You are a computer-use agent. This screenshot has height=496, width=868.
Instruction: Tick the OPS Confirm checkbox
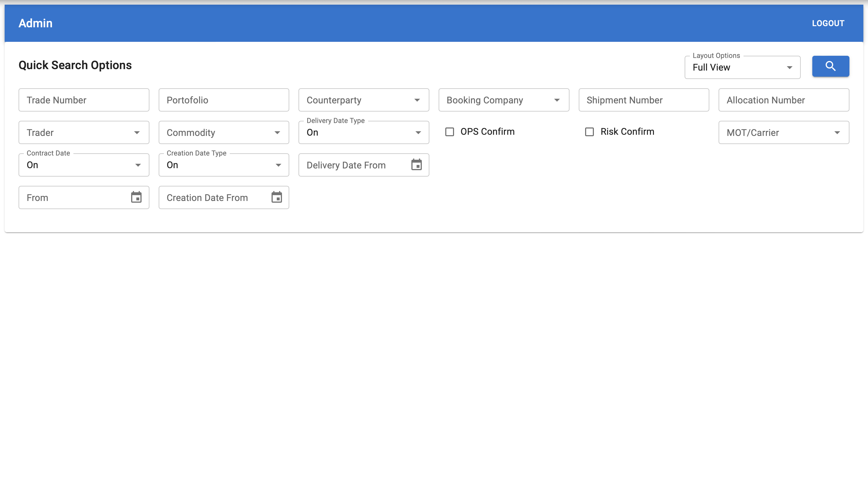(x=449, y=132)
